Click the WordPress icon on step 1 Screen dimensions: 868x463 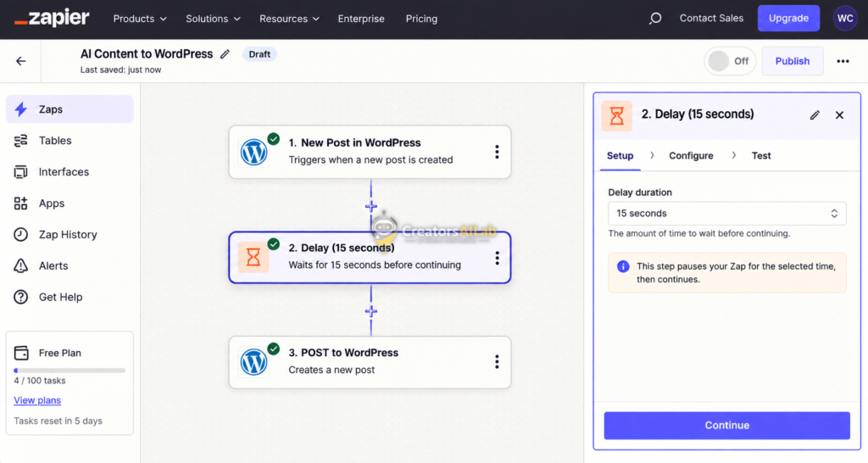[x=253, y=152]
